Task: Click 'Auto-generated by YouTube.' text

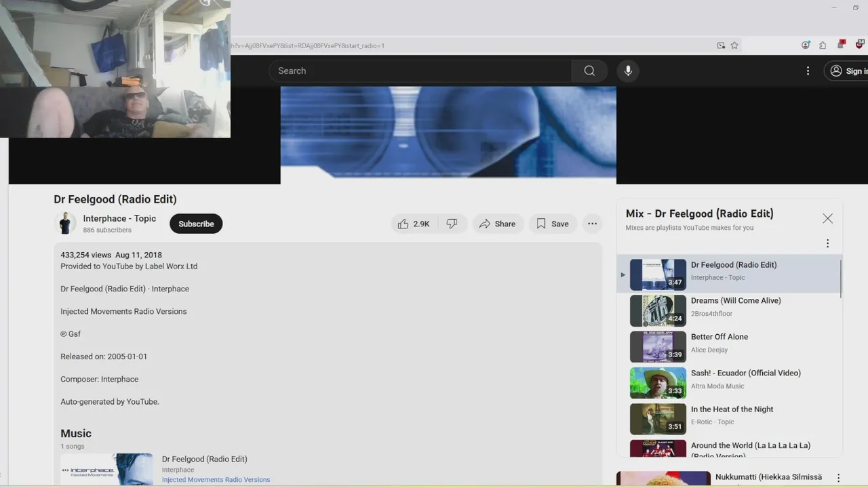Action: click(x=110, y=402)
